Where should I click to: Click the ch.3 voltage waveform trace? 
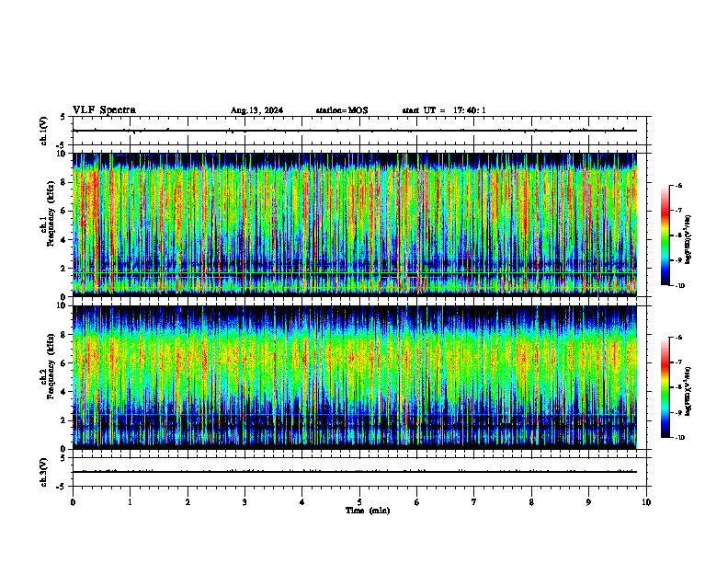355,472
